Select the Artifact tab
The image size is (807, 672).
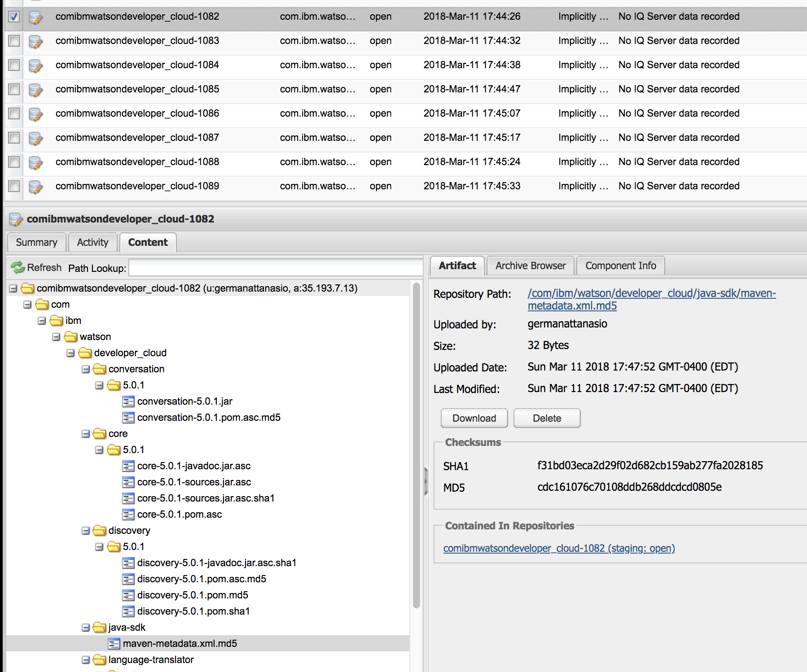pos(457,266)
